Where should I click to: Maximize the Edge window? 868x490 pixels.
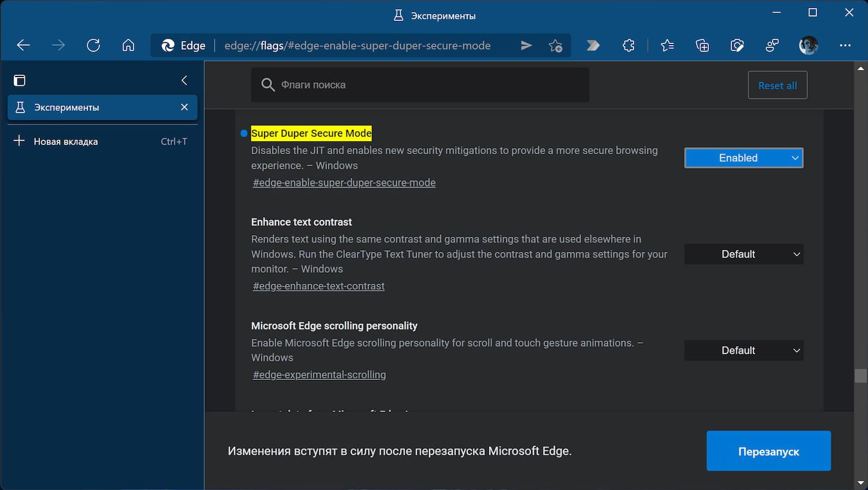[x=812, y=13]
